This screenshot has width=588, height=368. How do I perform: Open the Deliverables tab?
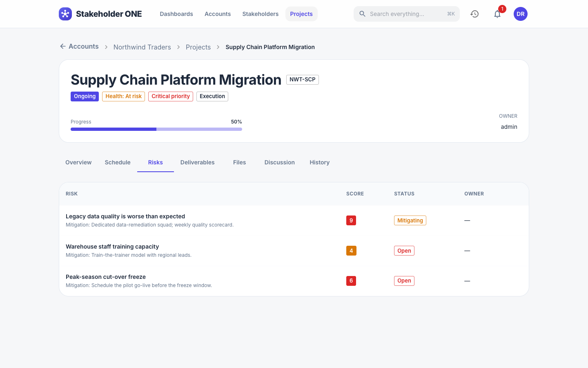[x=198, y=162]
